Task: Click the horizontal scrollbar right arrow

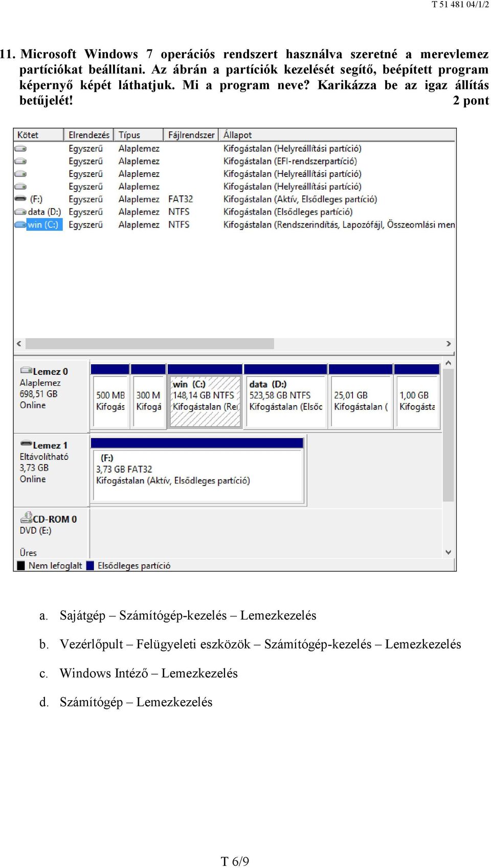Action: click(449, 344)
